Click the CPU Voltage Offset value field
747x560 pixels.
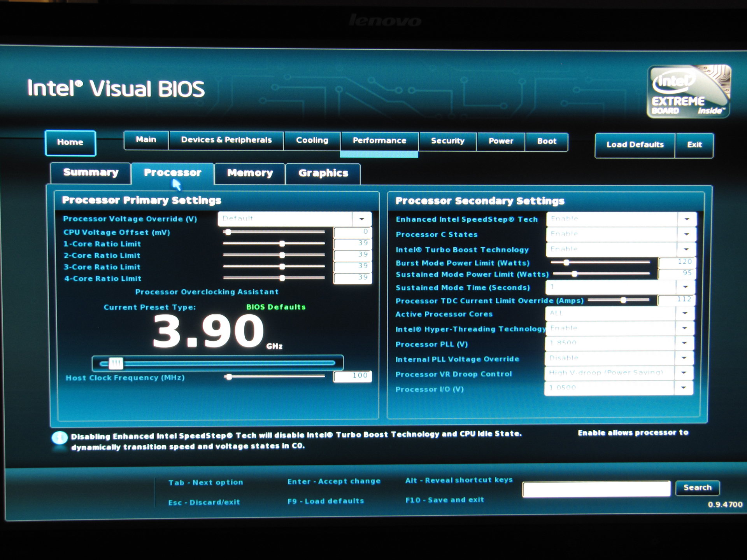coord(352,232)
